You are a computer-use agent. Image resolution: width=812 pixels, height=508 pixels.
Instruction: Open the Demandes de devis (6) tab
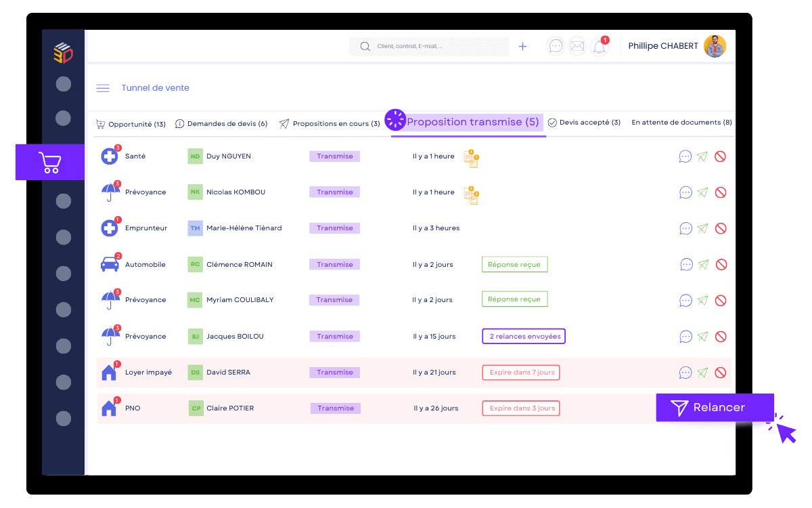coord(221,124)
